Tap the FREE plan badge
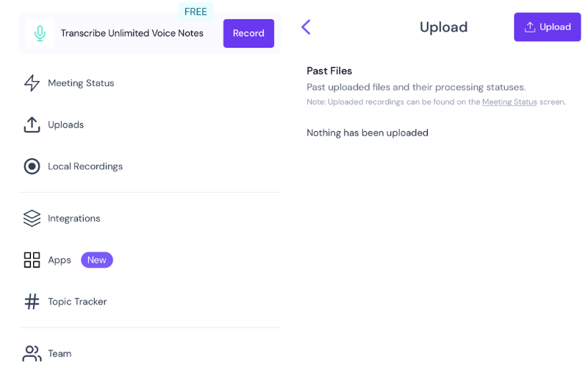 196,12
